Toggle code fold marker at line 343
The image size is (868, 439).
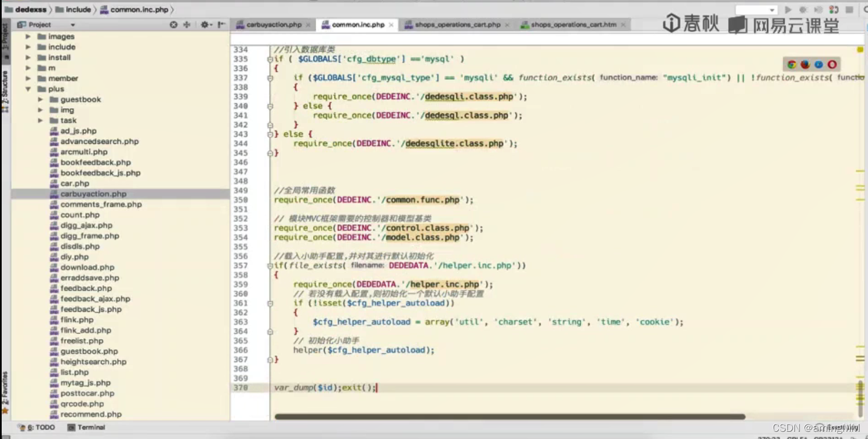(270, 134)
